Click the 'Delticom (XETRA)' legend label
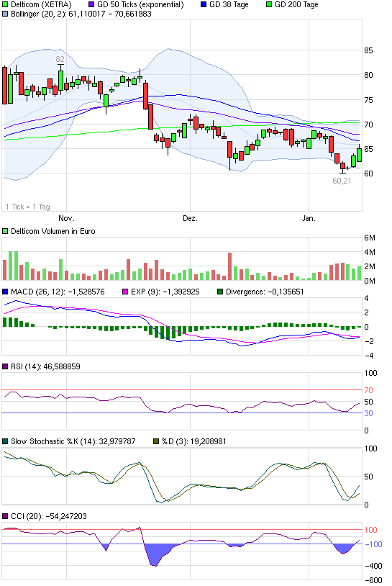 [x=41, y=5]
